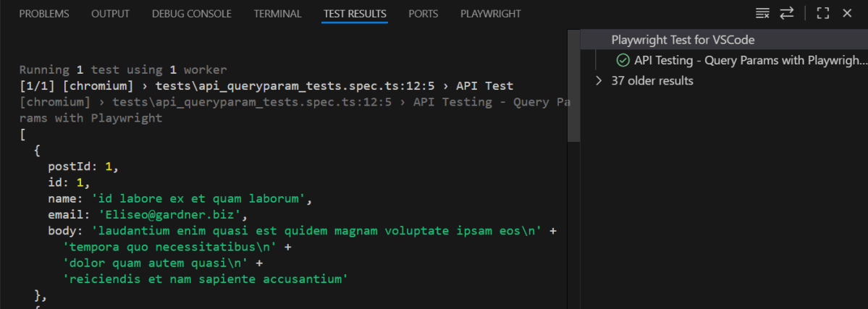Image resolution: width=868 pixels, height=309 pixels.
Task: Switch to the Problems tab
Action: click(x=44, y=14)
